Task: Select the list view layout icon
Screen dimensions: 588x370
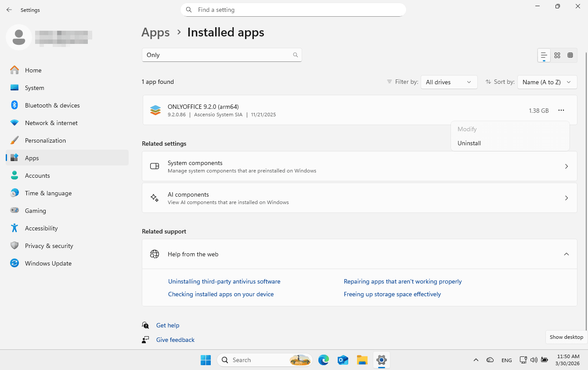Action: pos(544,55)
